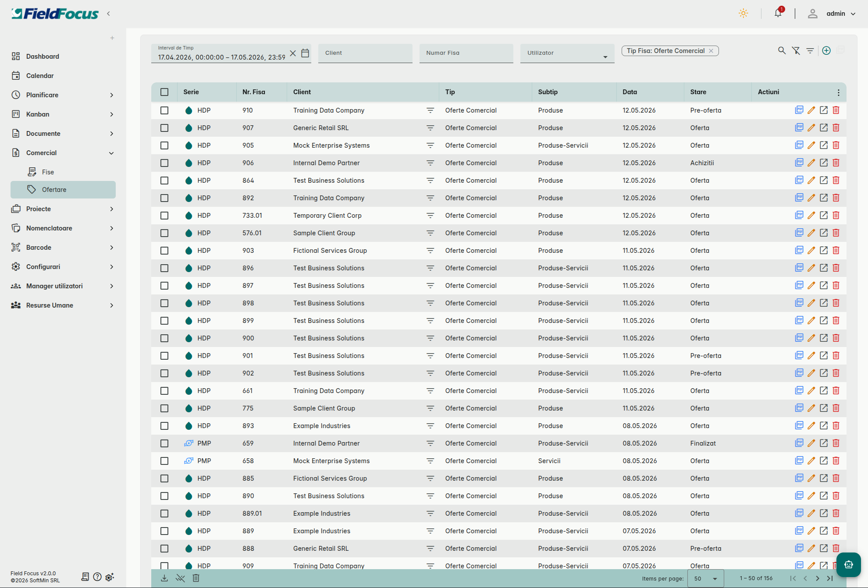Open table column options three-dot menu

[x=838, y=92]
